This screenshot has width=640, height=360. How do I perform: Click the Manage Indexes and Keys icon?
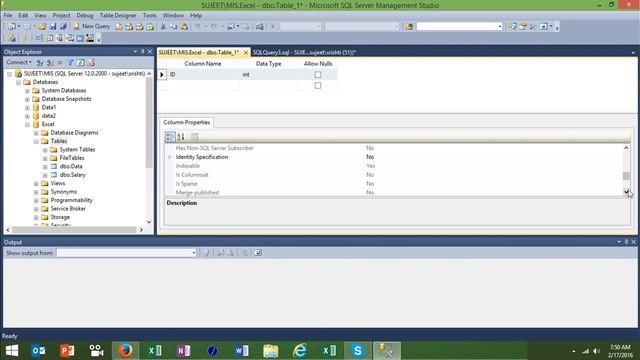(x=49, y=38)
